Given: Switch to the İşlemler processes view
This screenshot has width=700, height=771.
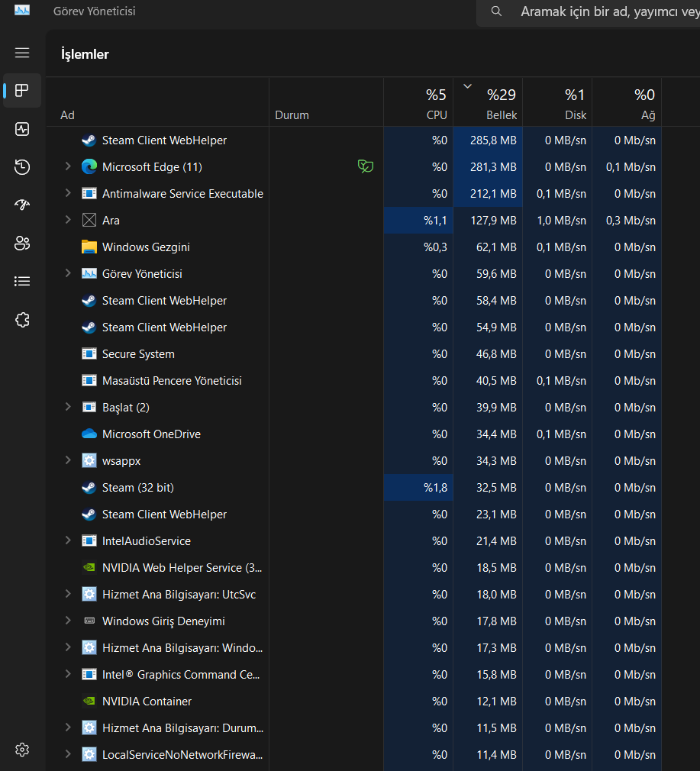Looking at the screenshot, I should (22, 90).
